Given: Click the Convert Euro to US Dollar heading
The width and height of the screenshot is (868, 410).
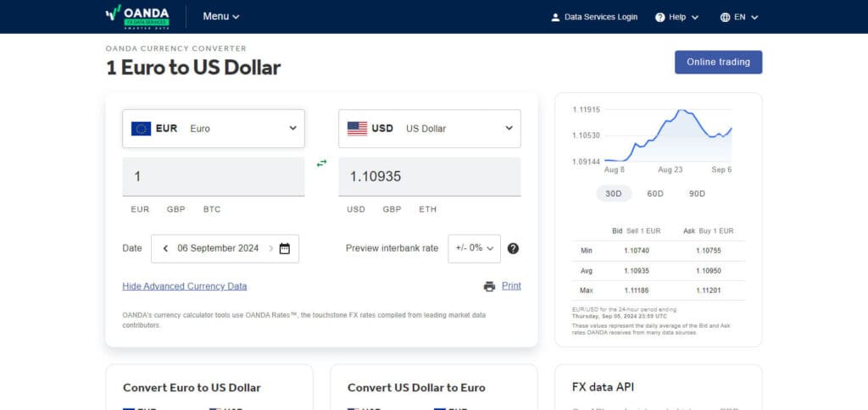Looking at the screenshot, I should pyautogui.click(x=192, y=388).
